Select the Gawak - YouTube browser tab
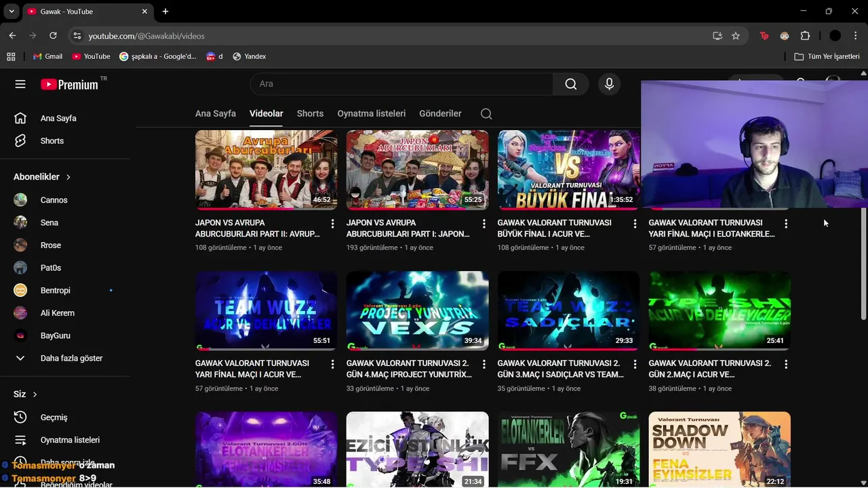Screen dimensions: 868x488 pyautogui.click(x=87, y=12)
